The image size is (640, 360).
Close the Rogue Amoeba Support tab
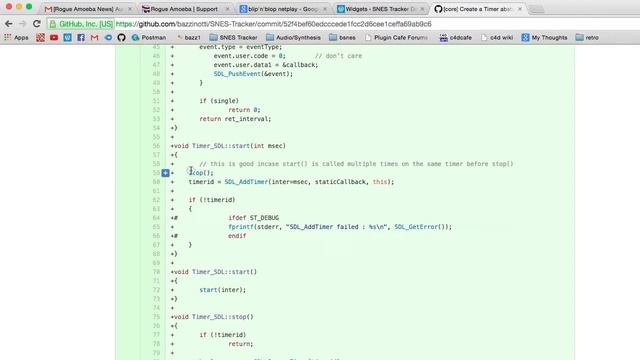(227, 9)
